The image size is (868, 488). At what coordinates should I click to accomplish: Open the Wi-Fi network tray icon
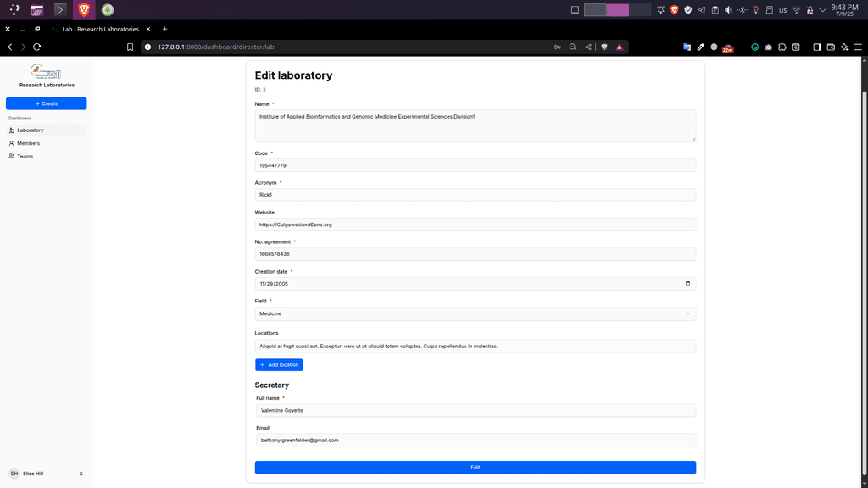797,10
